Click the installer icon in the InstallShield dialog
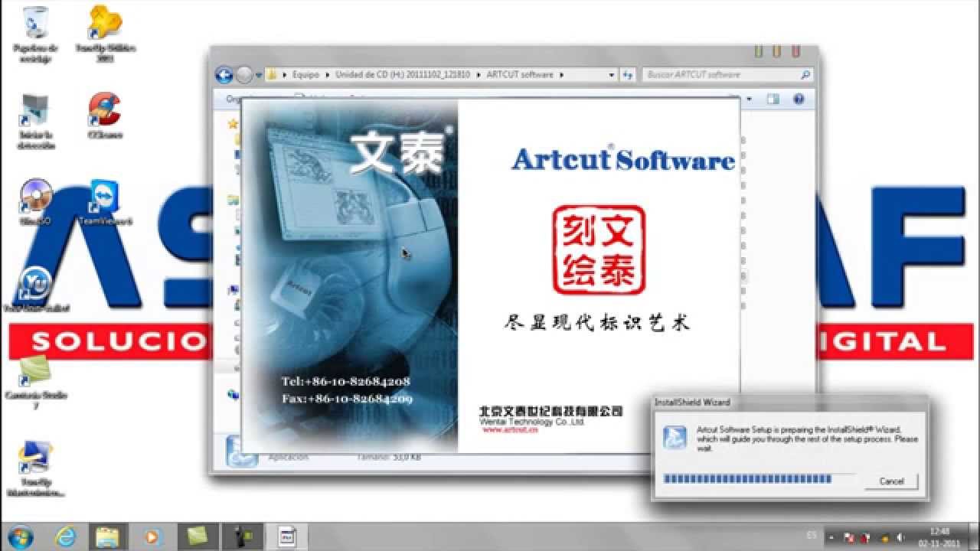 675,438
